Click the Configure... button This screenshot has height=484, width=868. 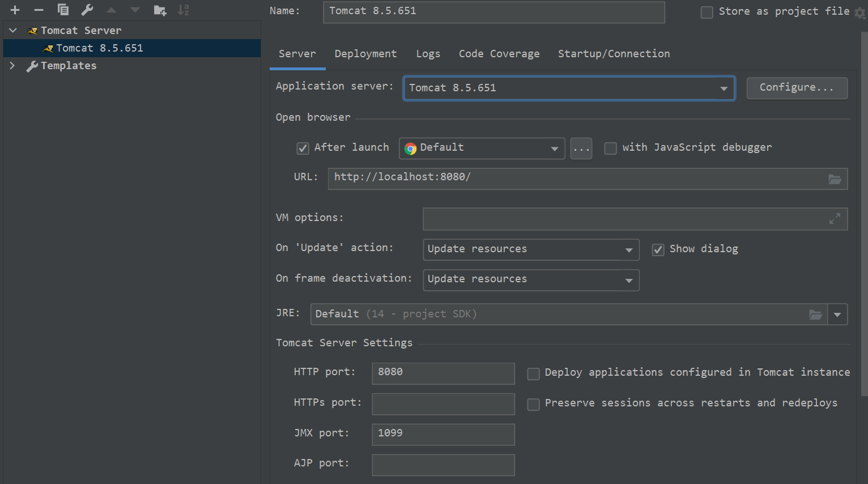click(x=797, y=88)
